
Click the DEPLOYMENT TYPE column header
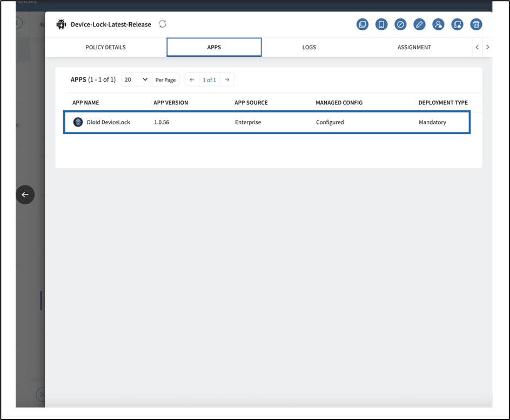443,103
